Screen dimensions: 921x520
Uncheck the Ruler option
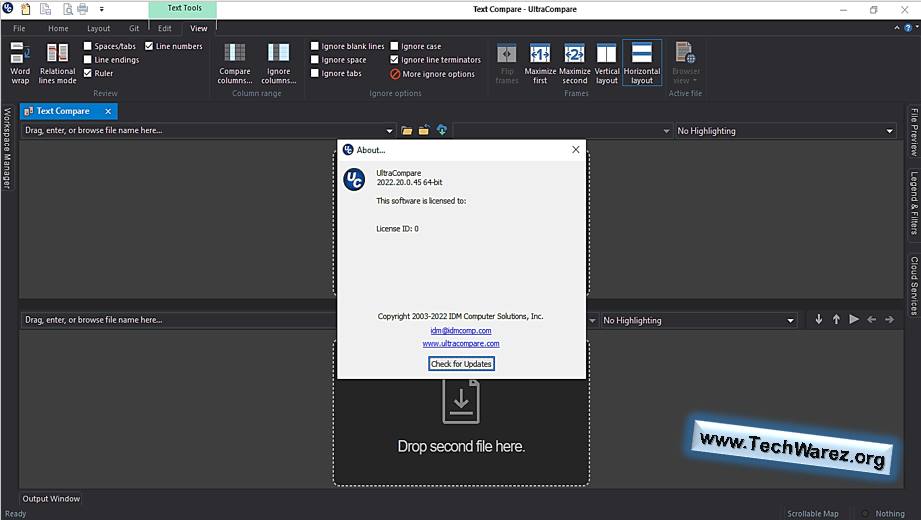click(88, 73)
